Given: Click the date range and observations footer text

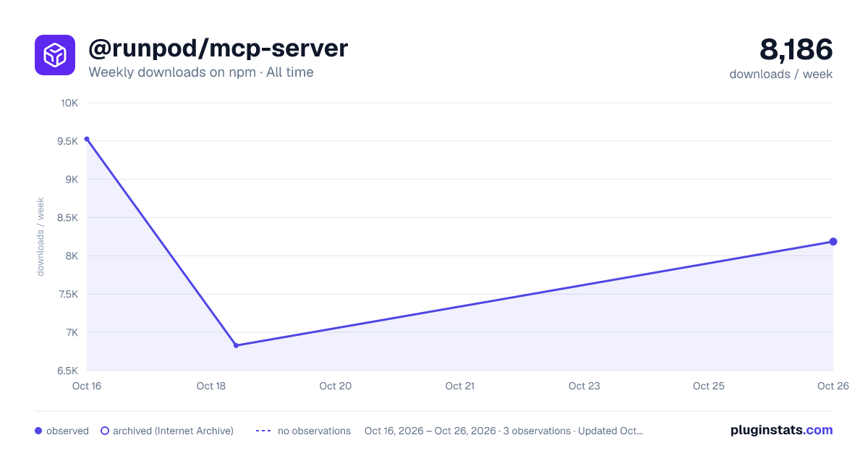Looking at the screenshot, I should click(x=503, y=431).
